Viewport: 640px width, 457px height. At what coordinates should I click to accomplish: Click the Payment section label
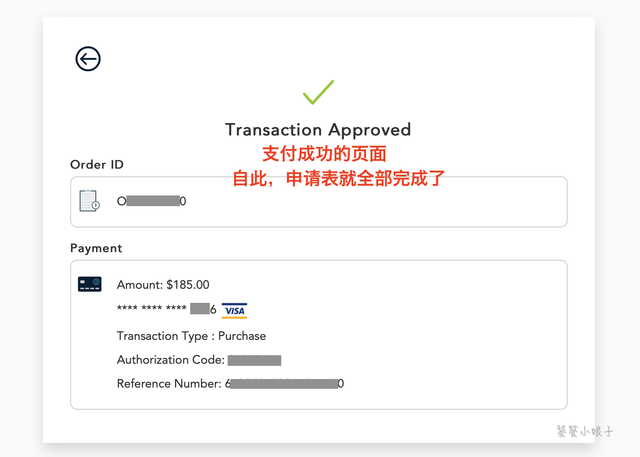pyautogui.click(x=96, y=248)
